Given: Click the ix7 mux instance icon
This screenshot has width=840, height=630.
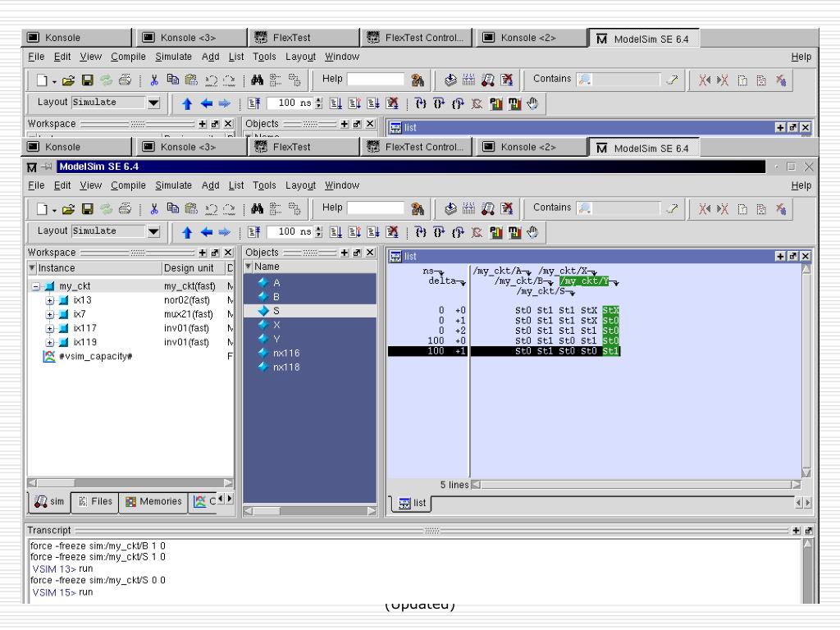Looking at the screenshot, I should (x=63, y=314).
